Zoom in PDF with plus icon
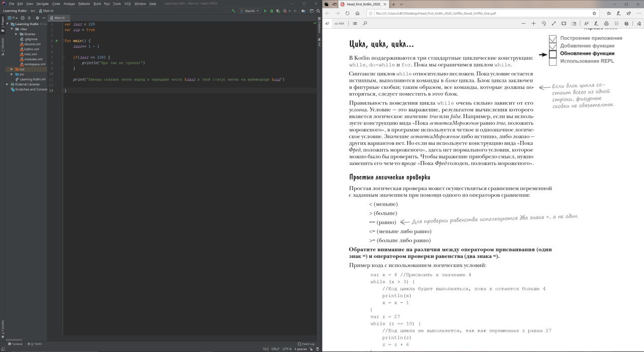644x352 pixels. [x=533, y=23]
